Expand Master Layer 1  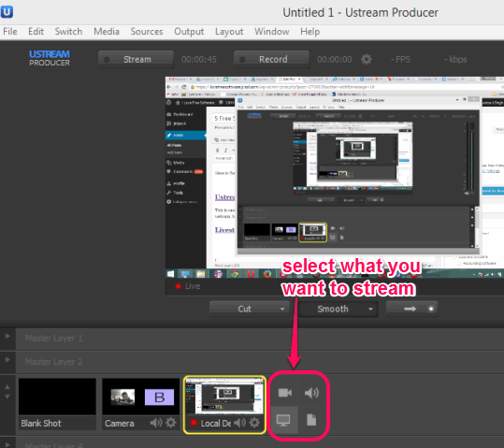pyautogui.click(x=7, y=337)
